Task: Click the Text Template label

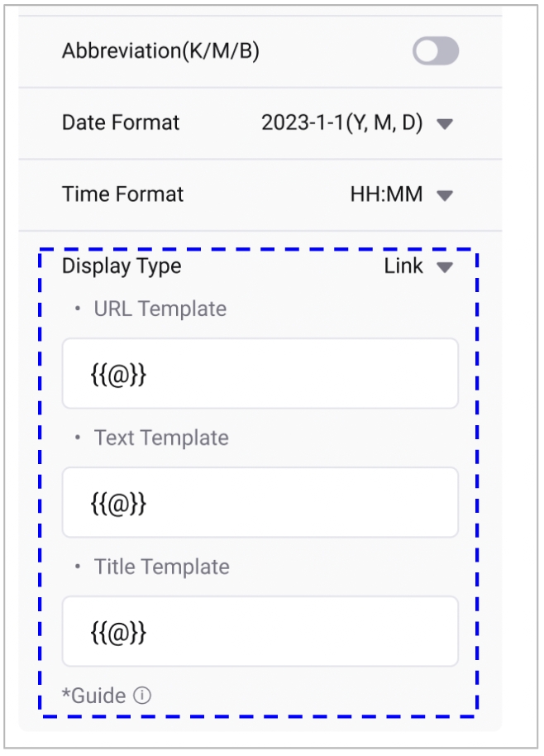Action: 161,438
